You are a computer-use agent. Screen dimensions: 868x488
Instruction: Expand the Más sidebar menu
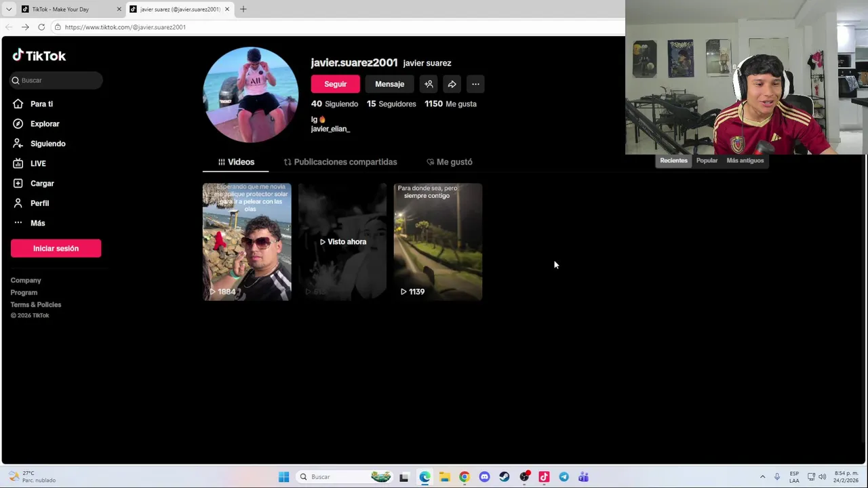click(x=37, y=223)
